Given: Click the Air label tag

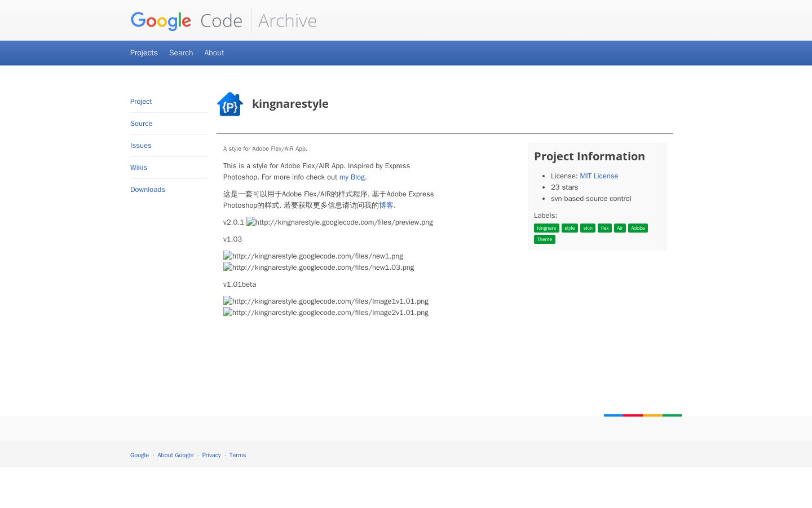Looking at the screenshot, I should point(620,228).
